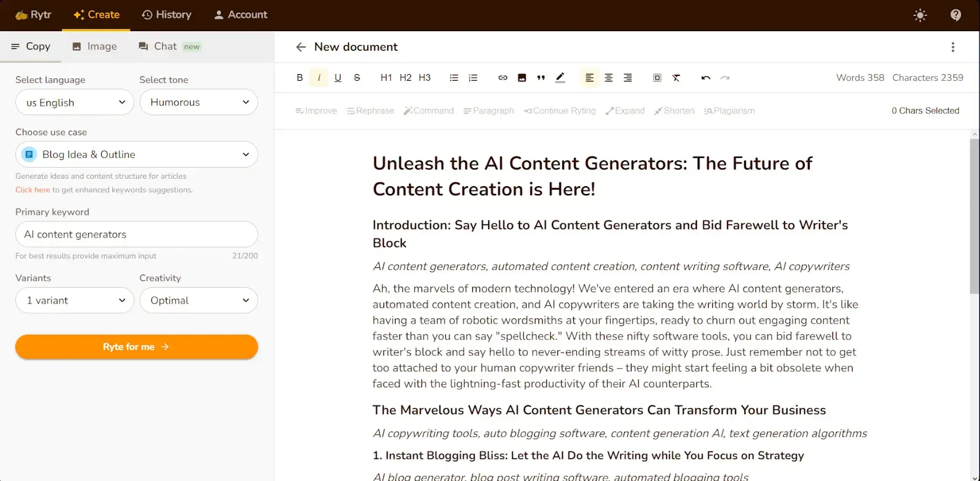Click the main blog title heading
This screenshot has height=481, width=980.
coord(592,176)
